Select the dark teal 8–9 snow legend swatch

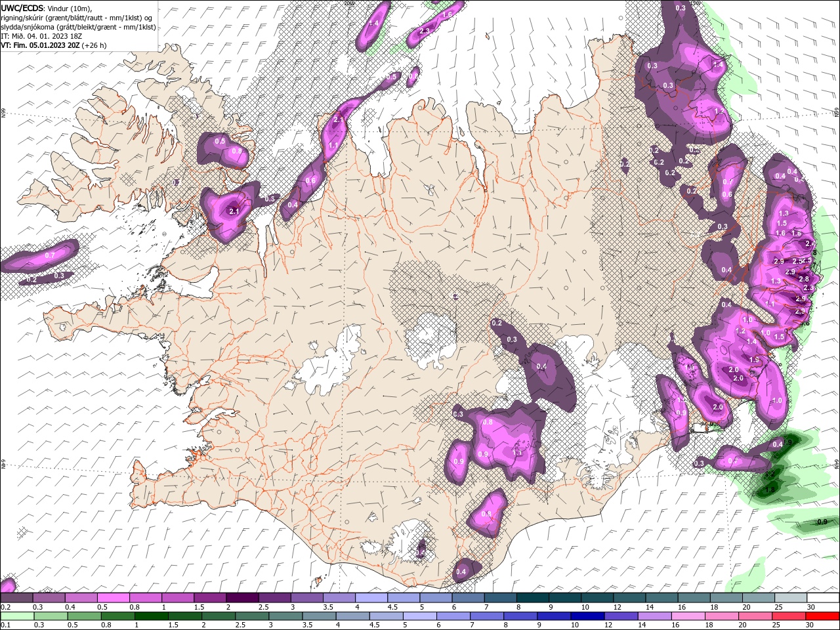[532, 598]
